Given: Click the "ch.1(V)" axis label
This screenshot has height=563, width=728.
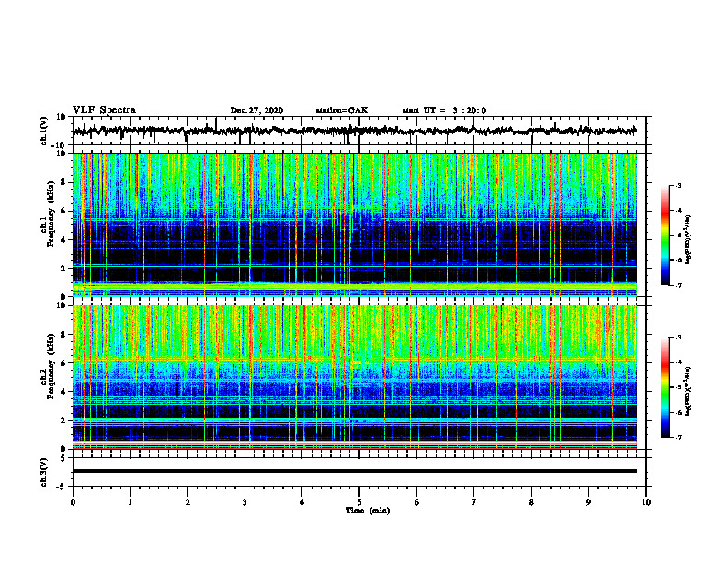Looking at the screenshot, I should coord(44,131).
